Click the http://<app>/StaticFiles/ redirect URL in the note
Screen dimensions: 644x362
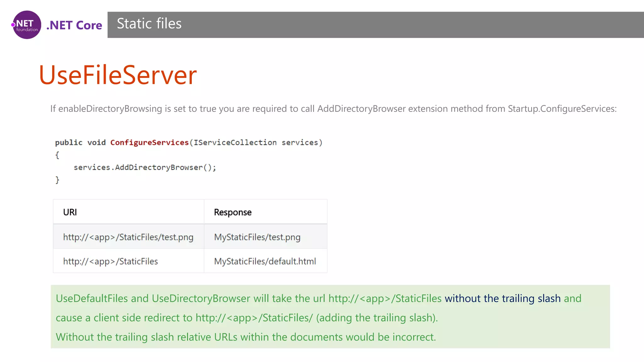[x=254, y=318]
